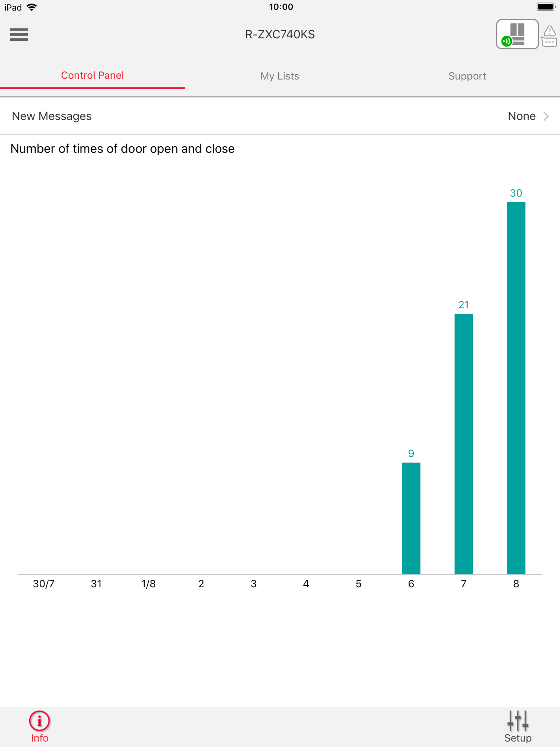Tap the warning device icon
Screen dimensions: 560x747
click(x=549, y=36)
